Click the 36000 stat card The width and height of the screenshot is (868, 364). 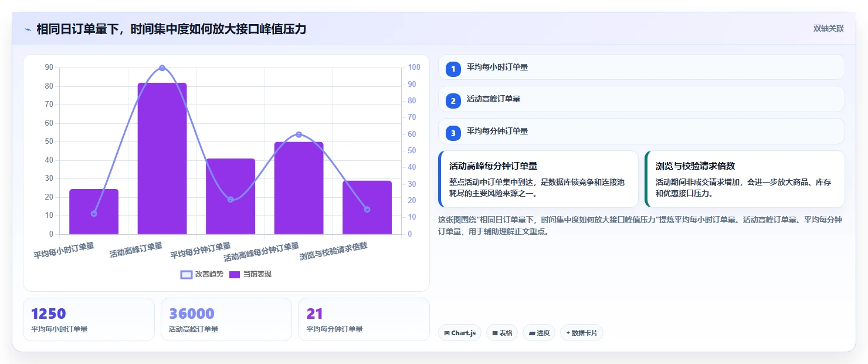226,319
